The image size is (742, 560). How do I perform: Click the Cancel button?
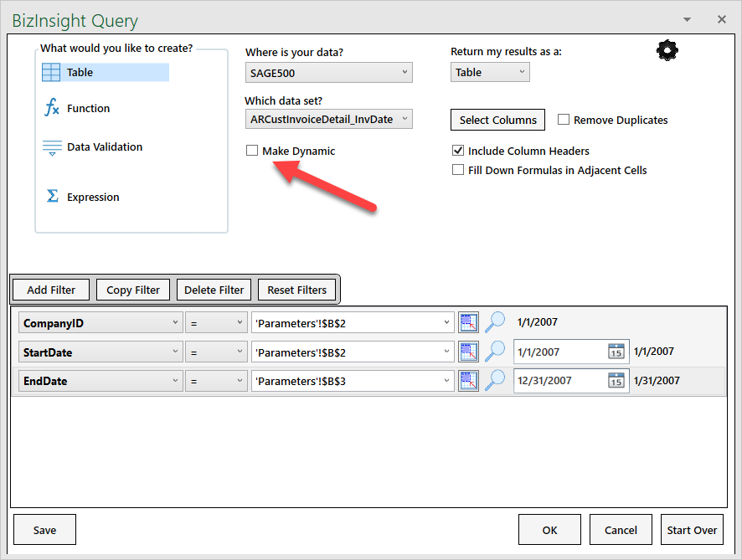pyautogui.click(x=621, y=530)
